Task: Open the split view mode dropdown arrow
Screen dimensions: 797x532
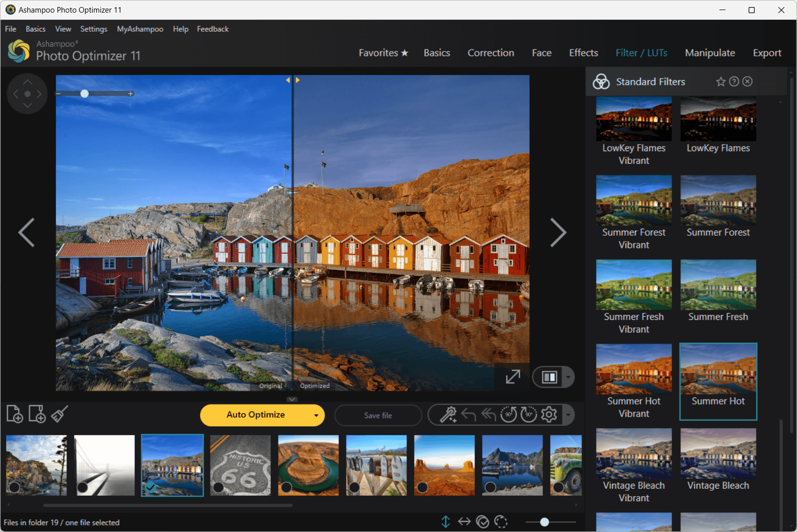Action: tap(568, 377)
